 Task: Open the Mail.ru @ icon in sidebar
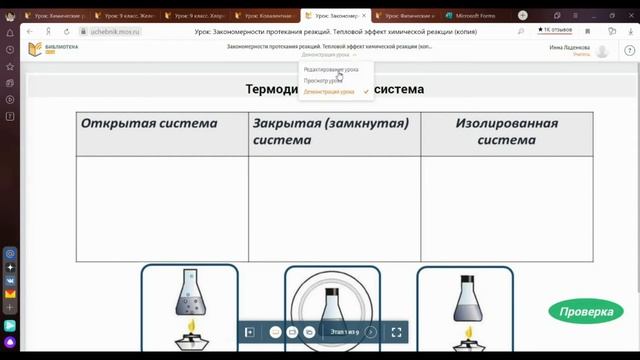(x=10, y=253)
